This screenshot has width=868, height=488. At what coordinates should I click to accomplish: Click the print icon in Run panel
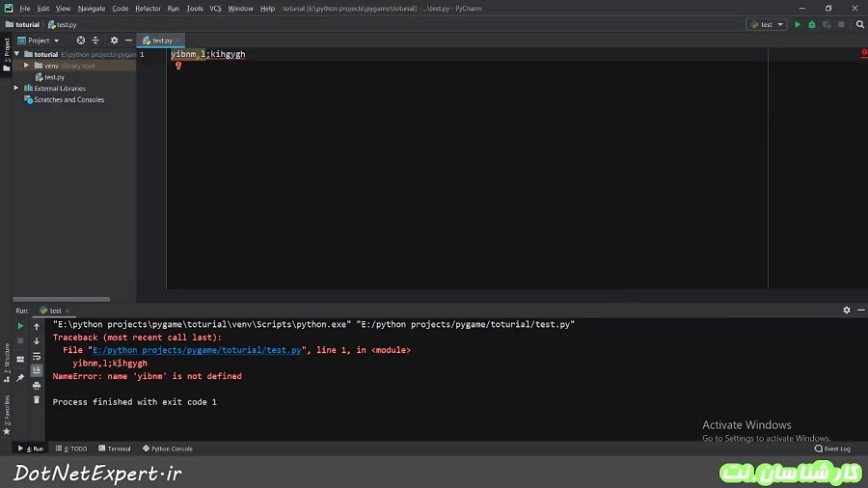(37, 385)
